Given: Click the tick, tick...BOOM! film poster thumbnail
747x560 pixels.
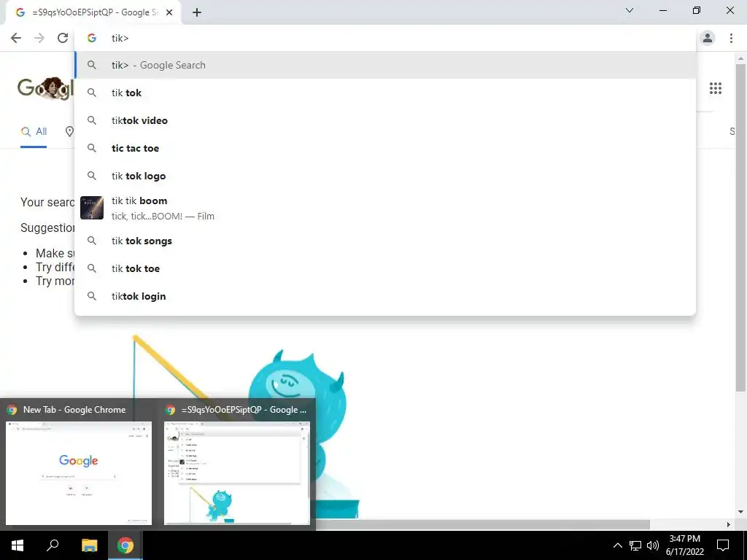Looking at the screenshot, I should (92, 208).
